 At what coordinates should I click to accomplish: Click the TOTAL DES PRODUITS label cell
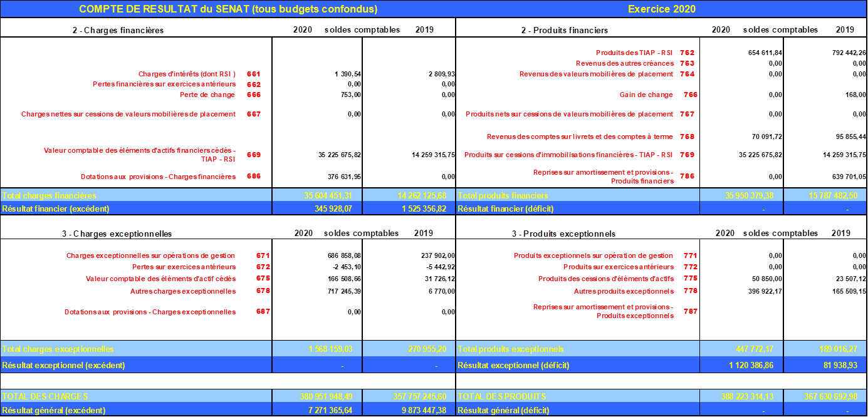click(577, 396)
